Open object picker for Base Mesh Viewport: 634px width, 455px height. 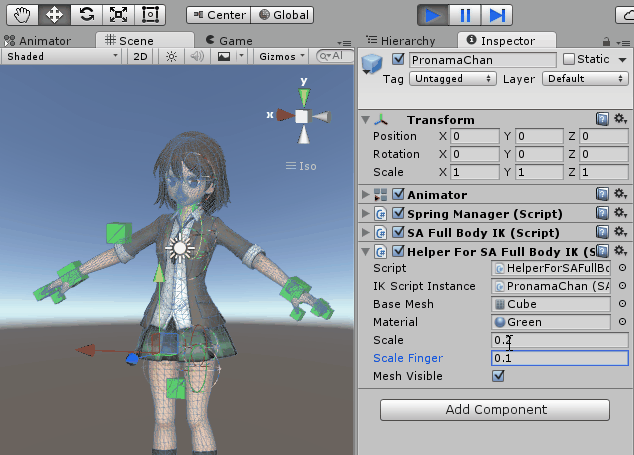tap(623, 304)
